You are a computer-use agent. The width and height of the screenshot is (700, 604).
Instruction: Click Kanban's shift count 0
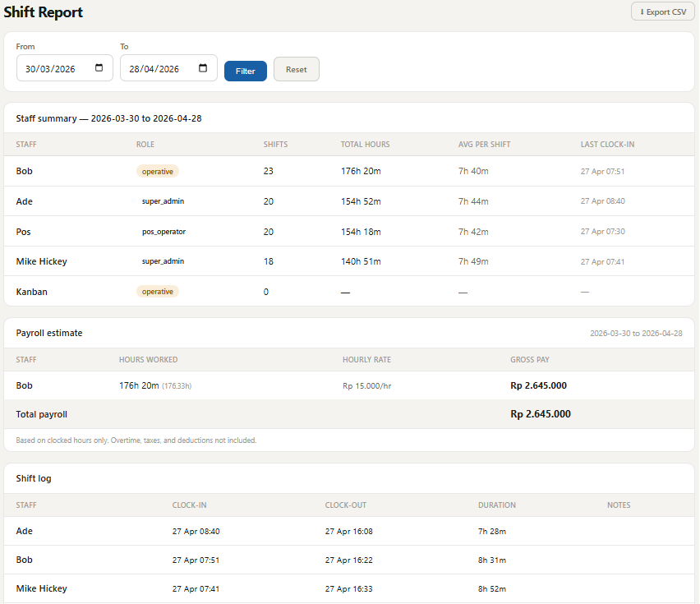pyautogui.click(x=266, y=292)
